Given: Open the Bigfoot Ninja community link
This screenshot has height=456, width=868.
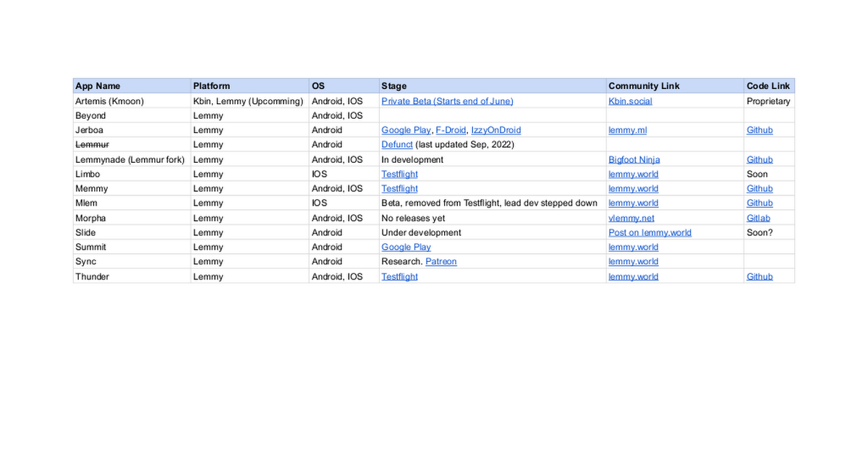Looking at the screenshot, I should pos(634,159).
